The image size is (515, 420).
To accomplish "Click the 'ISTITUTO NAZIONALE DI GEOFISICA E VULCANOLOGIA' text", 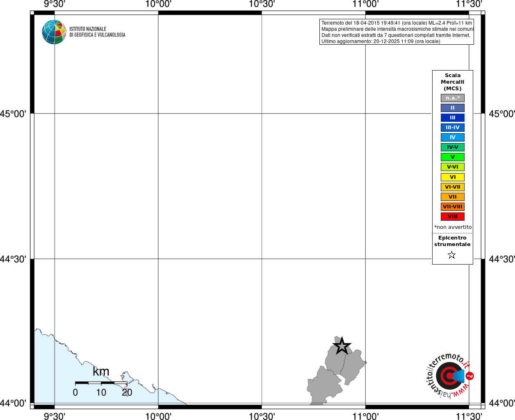I will [97, 32].
